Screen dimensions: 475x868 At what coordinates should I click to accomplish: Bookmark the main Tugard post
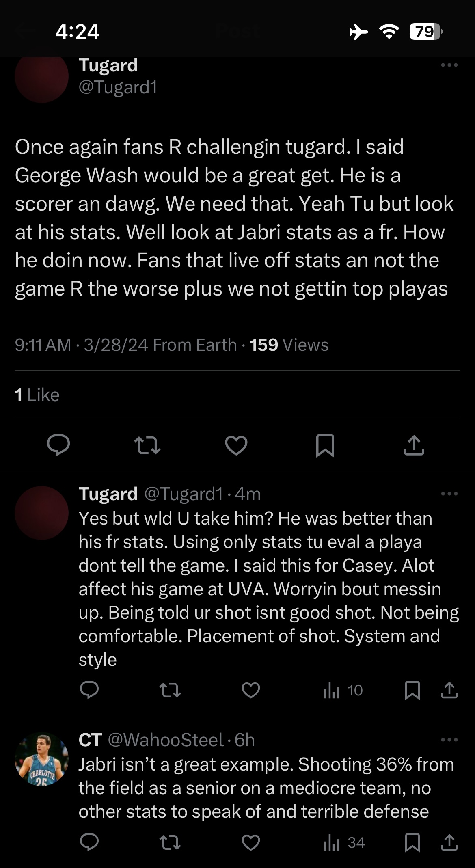[325, 445]
